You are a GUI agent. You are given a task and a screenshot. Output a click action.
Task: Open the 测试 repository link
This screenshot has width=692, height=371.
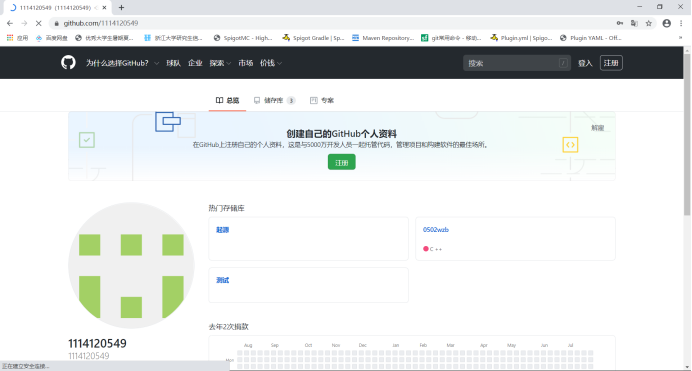click(222, 280)
